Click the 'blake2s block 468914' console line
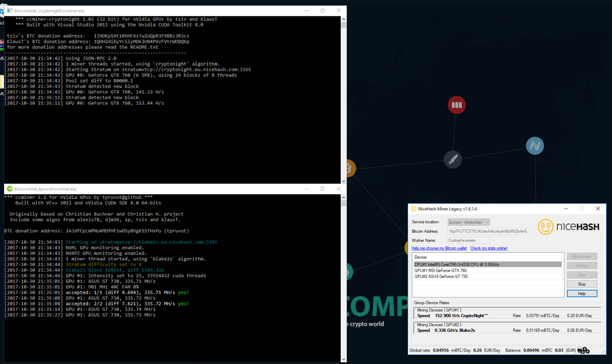The image size is (612, 364). [84, 270]
